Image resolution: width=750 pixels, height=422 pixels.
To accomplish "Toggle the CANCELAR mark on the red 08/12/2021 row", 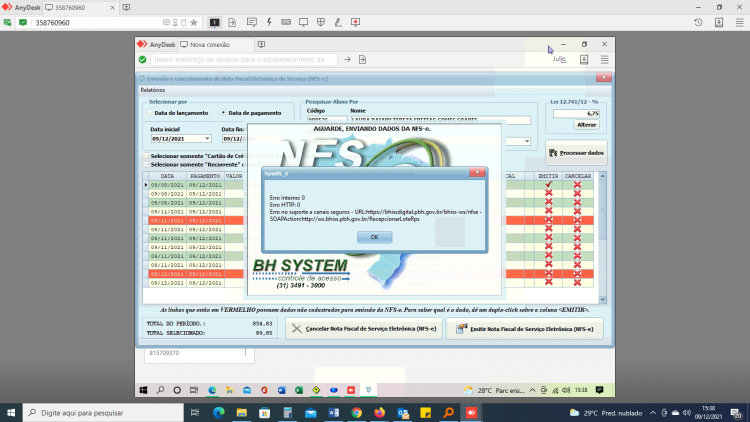I will 577,274.
